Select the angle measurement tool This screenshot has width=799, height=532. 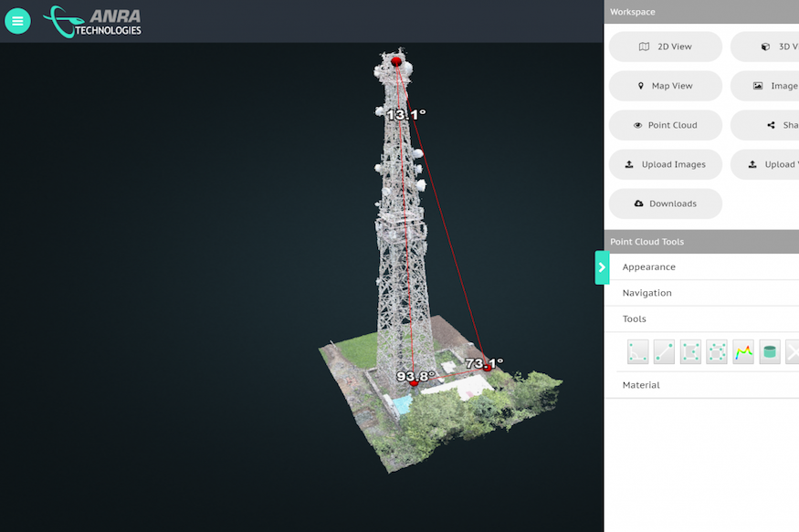click(x=637, y=352)
